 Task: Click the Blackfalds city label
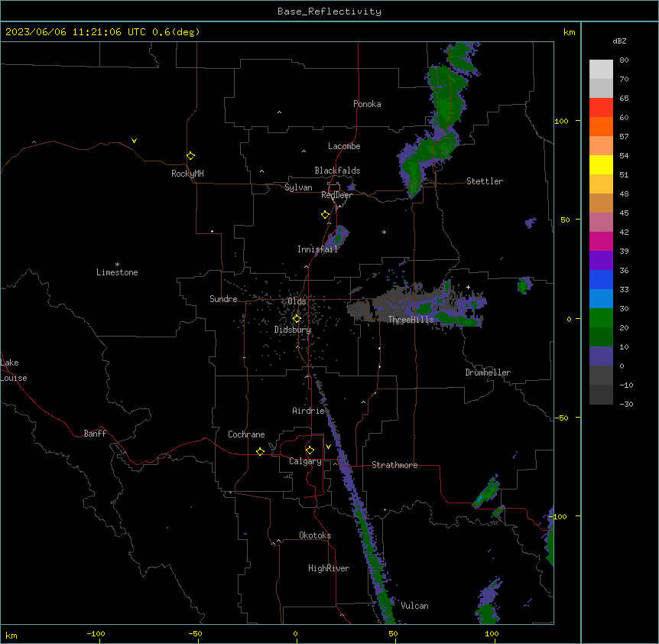click(x=337, y=171)
